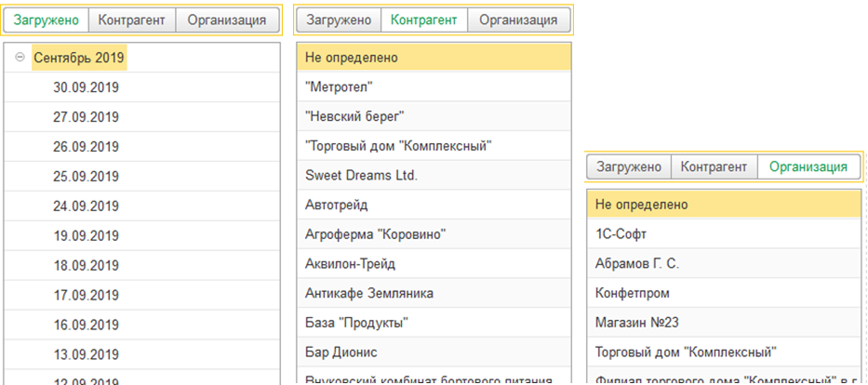Select counterparty База "Продукты"

point(434,323)
